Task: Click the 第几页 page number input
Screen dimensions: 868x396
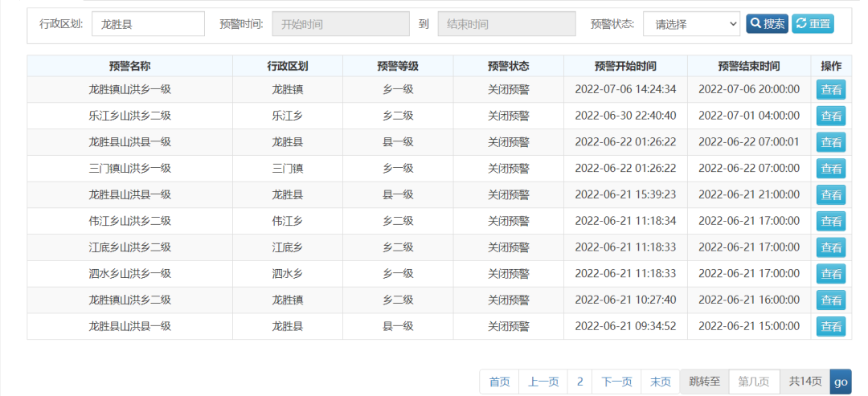Action: (754, 382)
